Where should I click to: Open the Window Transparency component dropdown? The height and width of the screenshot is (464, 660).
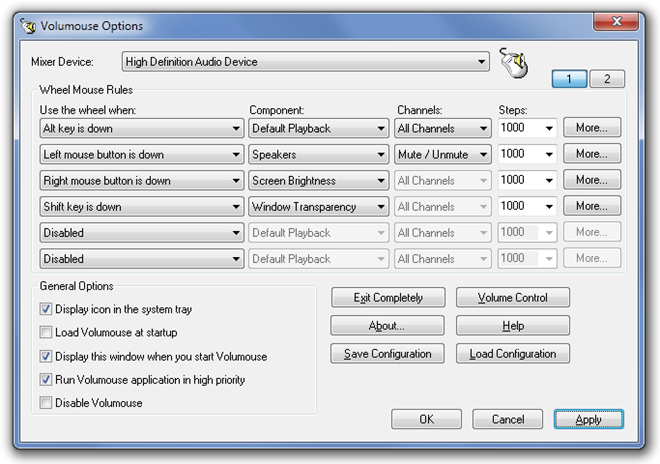[x=319, y=207]
